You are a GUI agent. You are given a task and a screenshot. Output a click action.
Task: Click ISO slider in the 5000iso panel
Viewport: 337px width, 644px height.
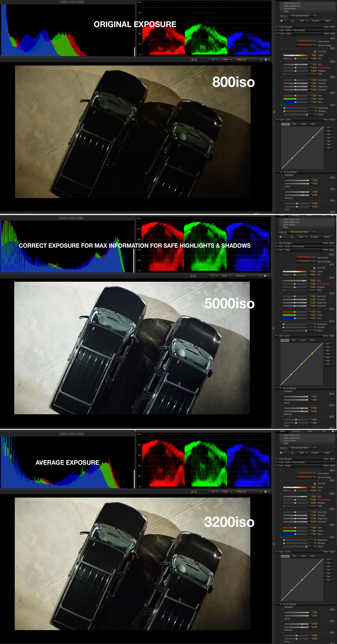pyautogui.click(x=295, y=281)
